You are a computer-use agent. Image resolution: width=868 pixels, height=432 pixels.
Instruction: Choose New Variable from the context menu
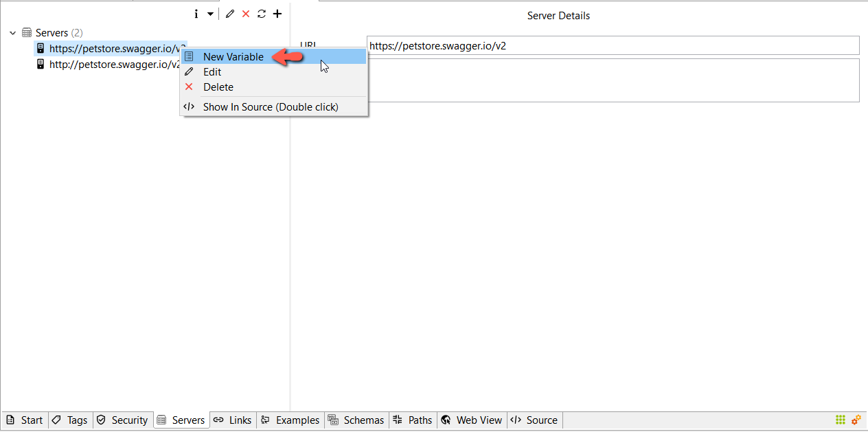274,57
